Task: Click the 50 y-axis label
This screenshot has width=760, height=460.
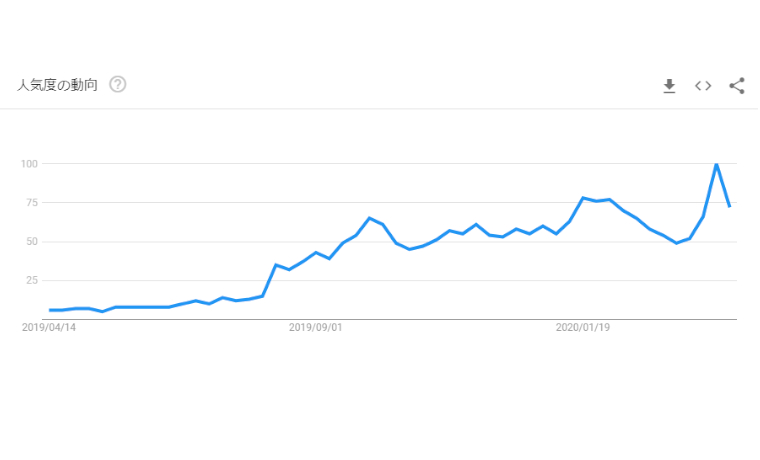Action: tap(30, 242)
